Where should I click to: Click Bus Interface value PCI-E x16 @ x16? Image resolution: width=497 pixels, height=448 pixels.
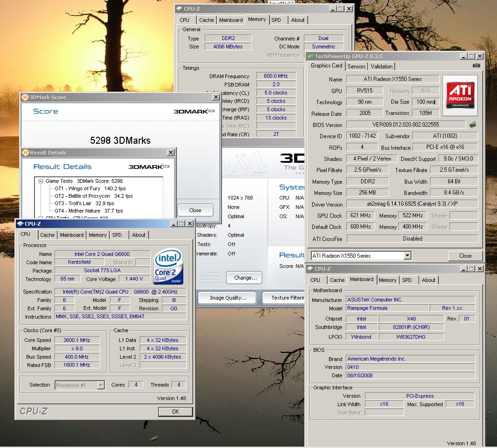click(445, 147)
